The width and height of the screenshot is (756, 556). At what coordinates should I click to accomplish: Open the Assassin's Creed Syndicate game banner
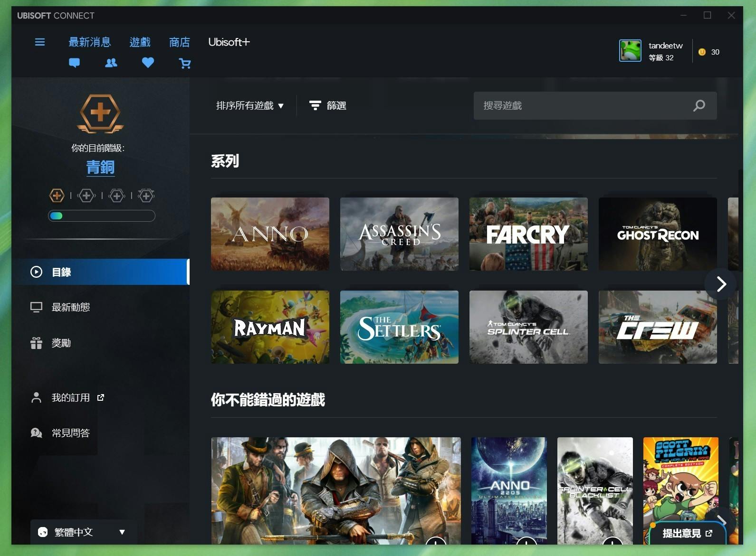336,491
